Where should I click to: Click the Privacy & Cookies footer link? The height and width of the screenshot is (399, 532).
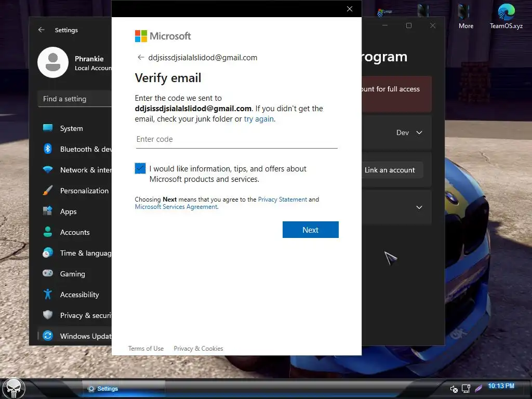[x=198, y=349]
